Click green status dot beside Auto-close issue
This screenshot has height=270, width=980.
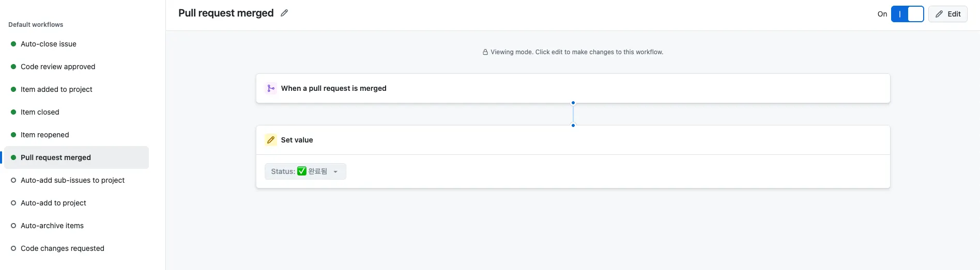pyautogui.click(x=13, y=44)
